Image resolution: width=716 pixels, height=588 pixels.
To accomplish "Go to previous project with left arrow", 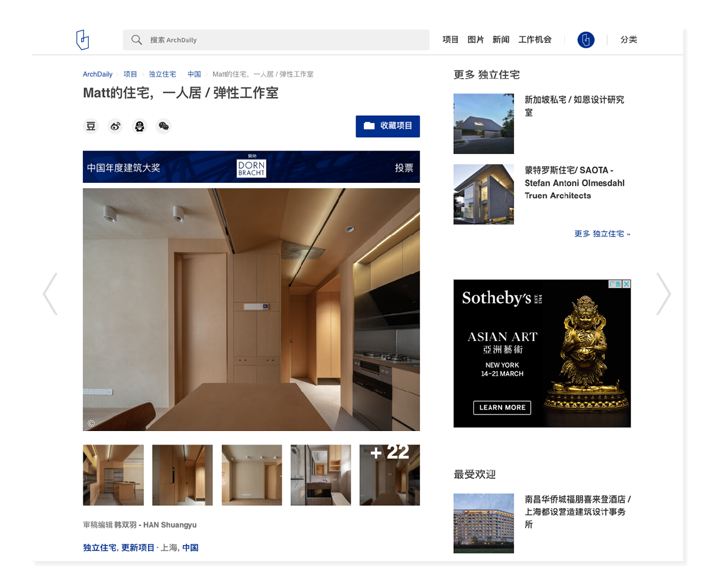I will point(51,293).
